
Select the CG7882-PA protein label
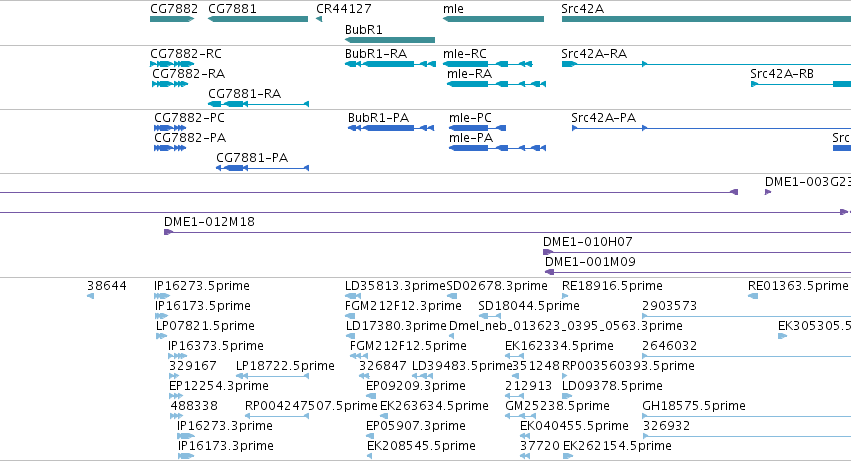190,138
